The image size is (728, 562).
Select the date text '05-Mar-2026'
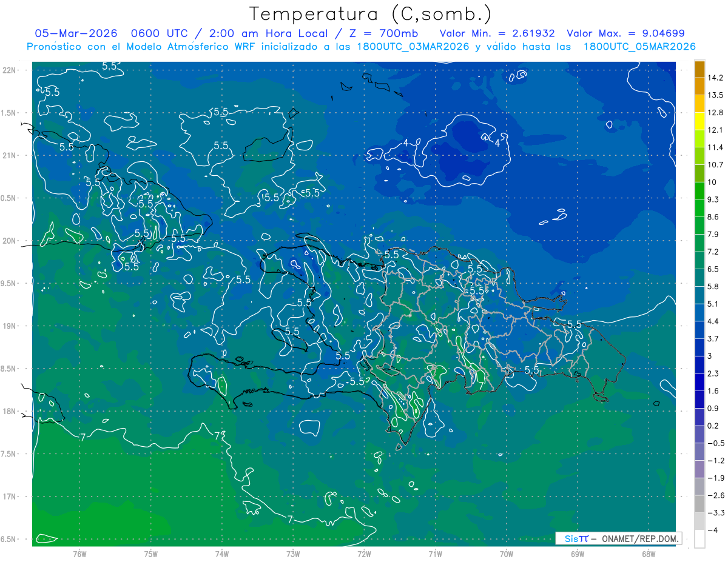click(x=76, y=33)
